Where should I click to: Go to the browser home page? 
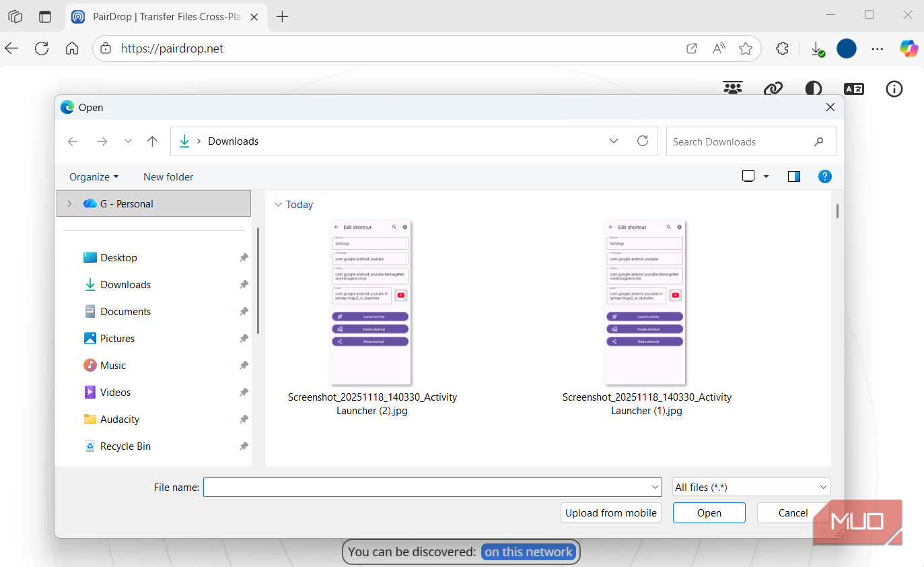click(x=72, y=48)
